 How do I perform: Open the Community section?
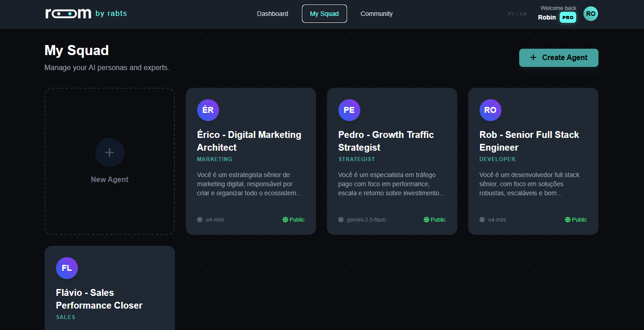point(376,14)
